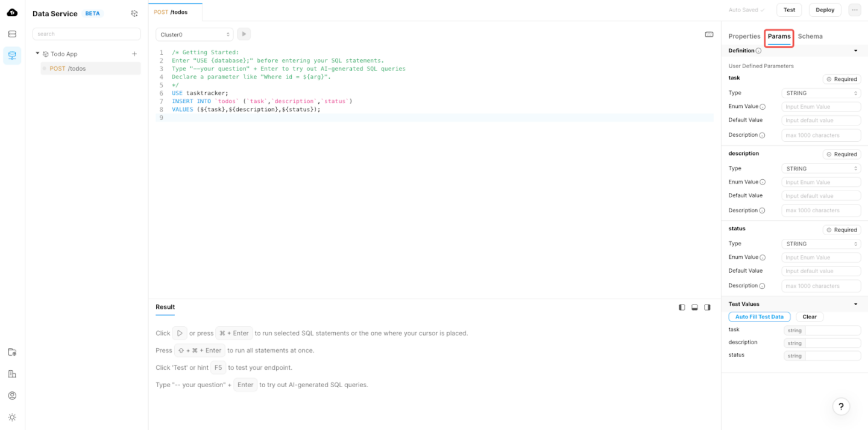
Task: Open the endpoint settings gear beside Data Service
Action: click(x=134, y=13)
